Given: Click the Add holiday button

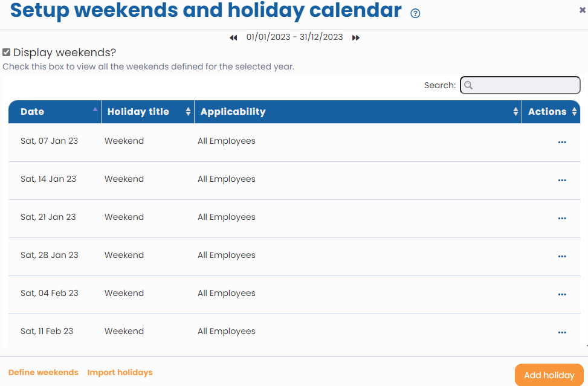Looking at the screenshot, I should 549,375.
